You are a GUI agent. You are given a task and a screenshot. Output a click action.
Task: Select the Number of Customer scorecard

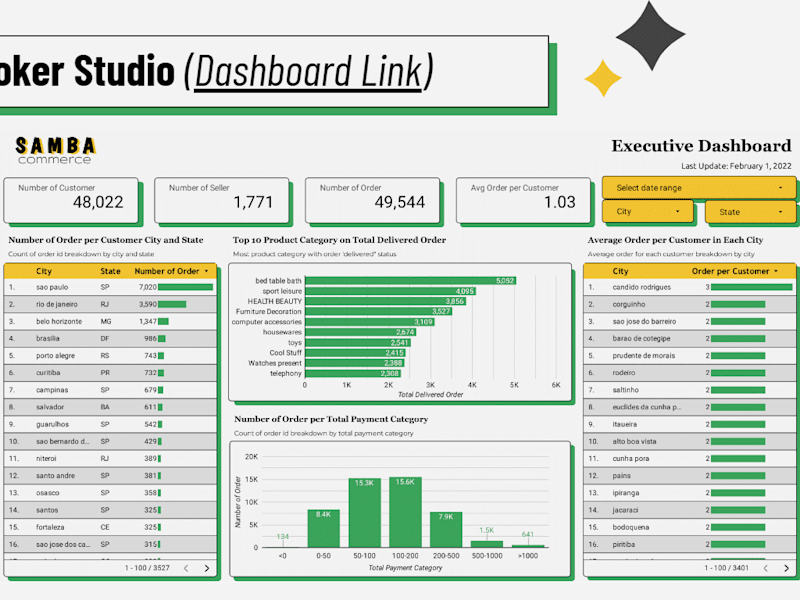point(71,200)
